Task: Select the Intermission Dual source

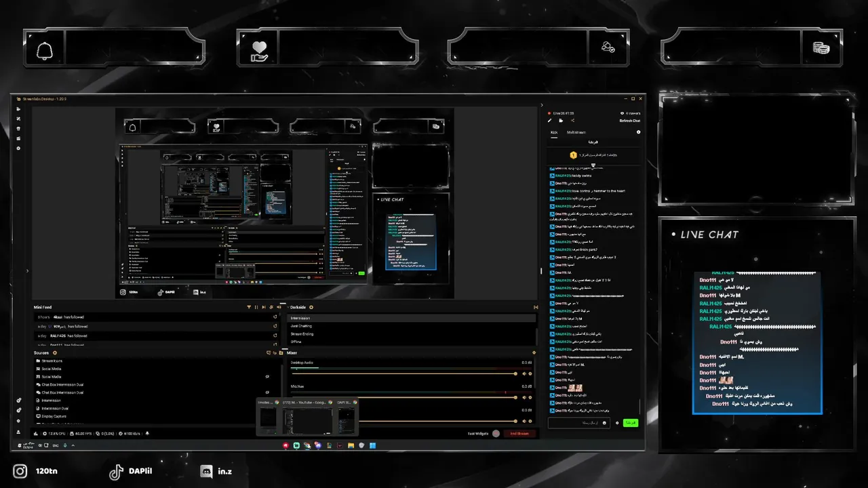Action: pyautogui.click(x=56, y=409)
